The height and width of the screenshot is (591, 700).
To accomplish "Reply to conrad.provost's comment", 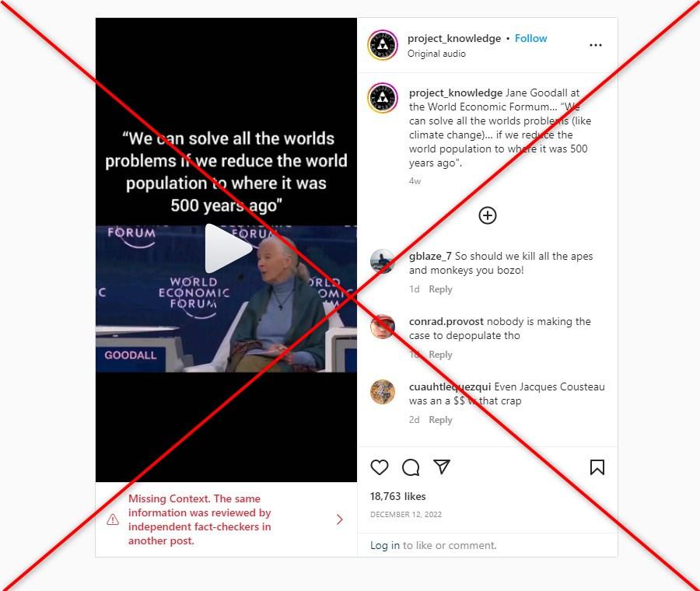I will (440, 355).
